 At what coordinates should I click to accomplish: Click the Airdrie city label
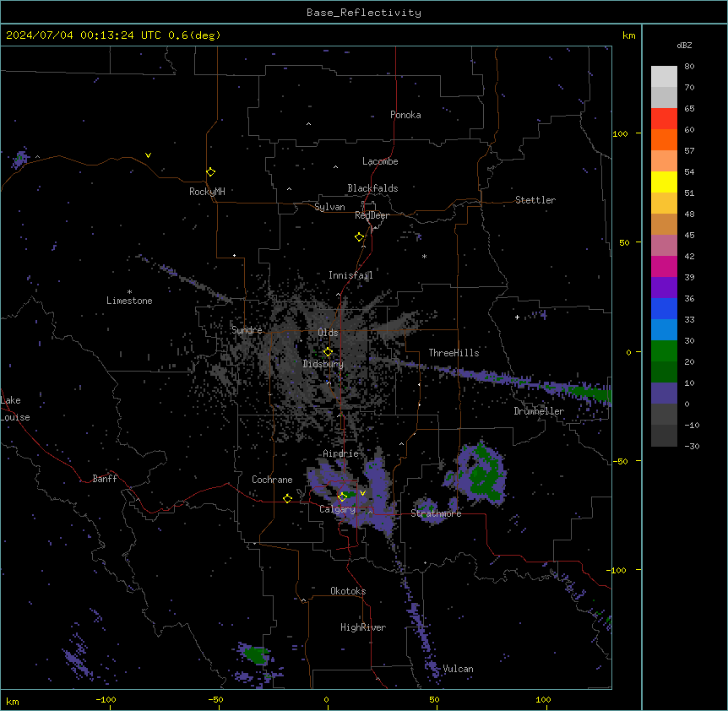[x=340, y=453]
